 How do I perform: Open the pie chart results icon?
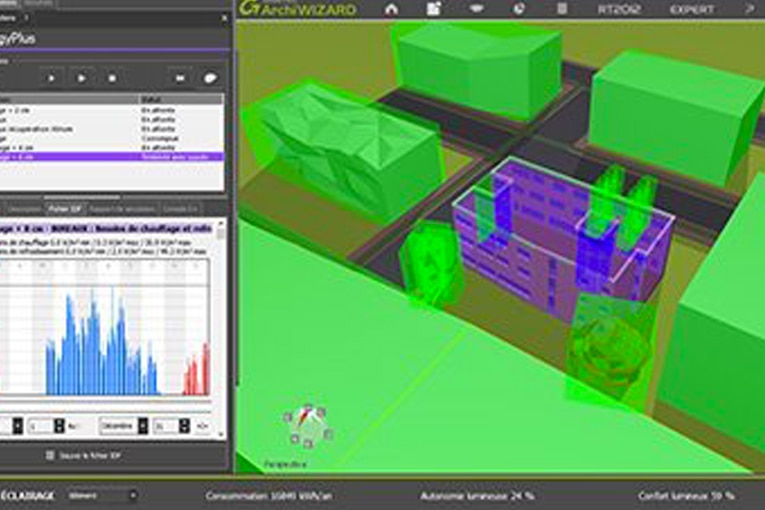[519, 9]
